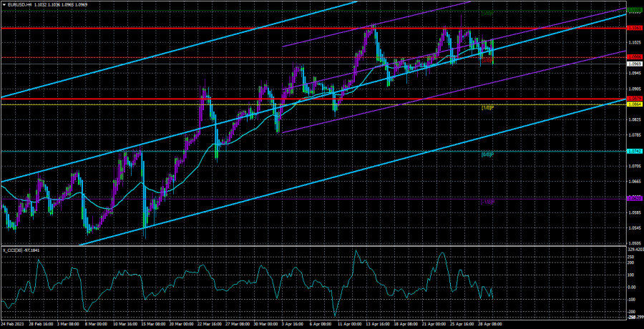Click the 1.0545 value on price axis
This screenshot has width=644, height=329.
(x=633, y=228)
